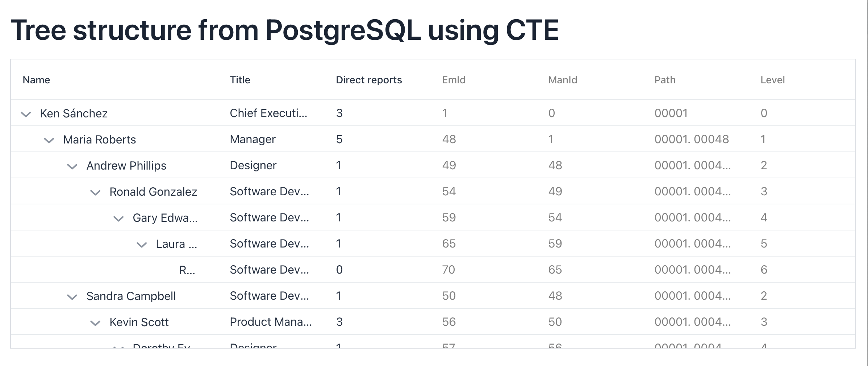Click the ManId column header
The image size is (868, 366).
(x=563, y=80)
